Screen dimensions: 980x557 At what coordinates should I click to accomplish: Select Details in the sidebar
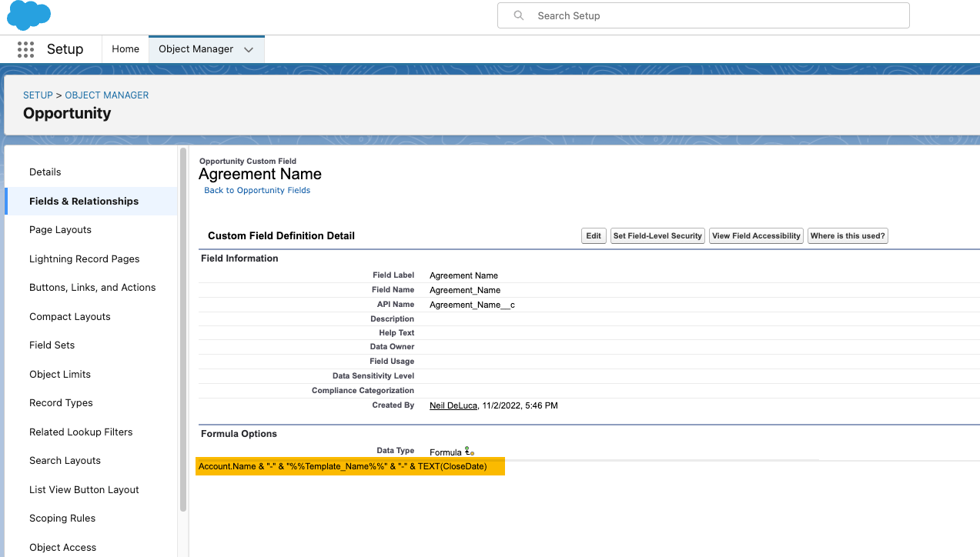click(x=45, y=172)
